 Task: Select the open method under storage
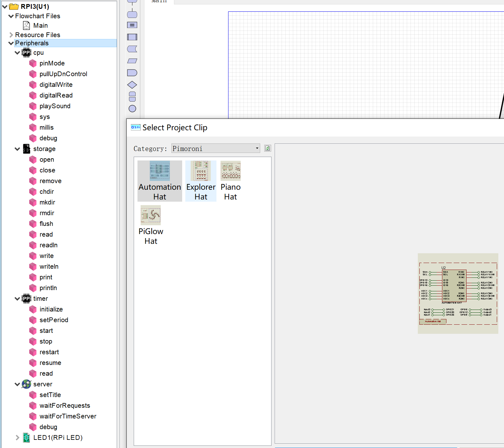pyautogui.click(x=47, y=160)
